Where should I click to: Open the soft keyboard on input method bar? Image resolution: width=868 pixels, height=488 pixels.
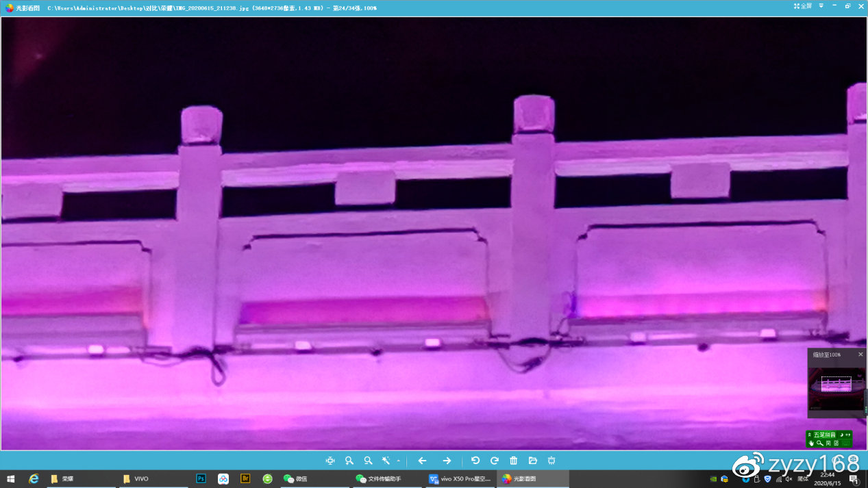[x=845, y=443]
